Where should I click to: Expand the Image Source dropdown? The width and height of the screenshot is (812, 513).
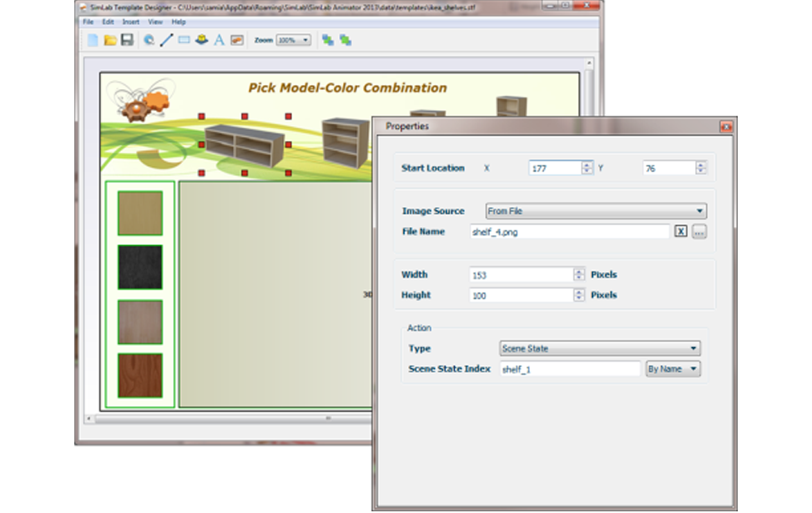[x=596, y=212]
